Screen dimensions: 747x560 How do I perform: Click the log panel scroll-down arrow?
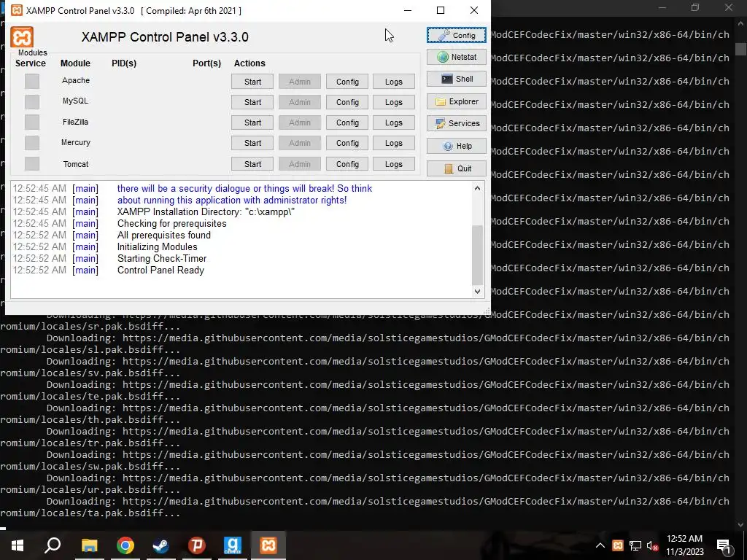pyautogui.click(x=477, y=292)
